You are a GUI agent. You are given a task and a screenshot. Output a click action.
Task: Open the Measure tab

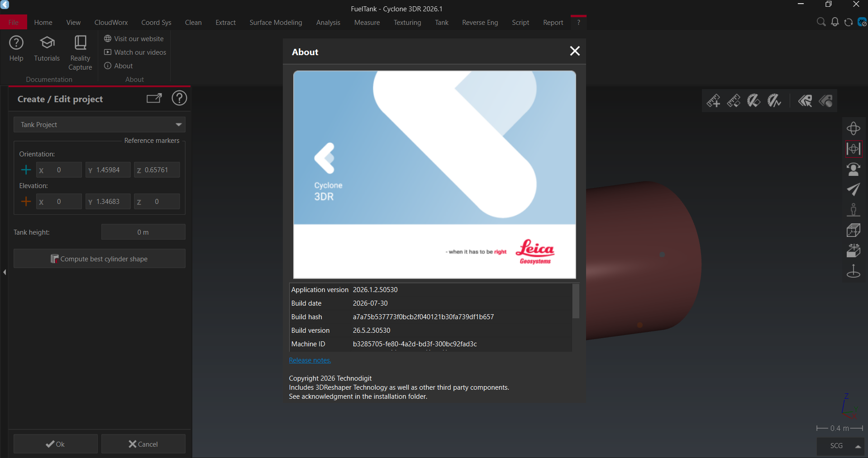(x=367, y=23)
